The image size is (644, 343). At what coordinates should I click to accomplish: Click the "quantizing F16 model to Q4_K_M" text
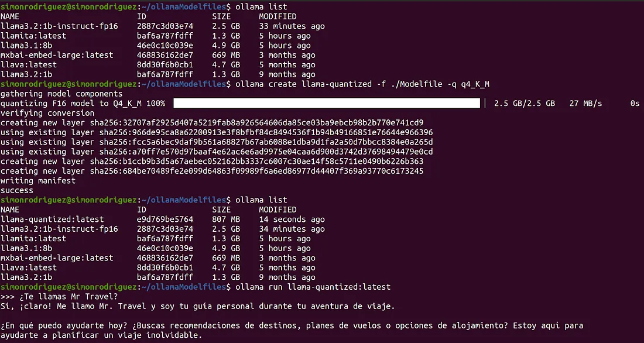[71, 104]
